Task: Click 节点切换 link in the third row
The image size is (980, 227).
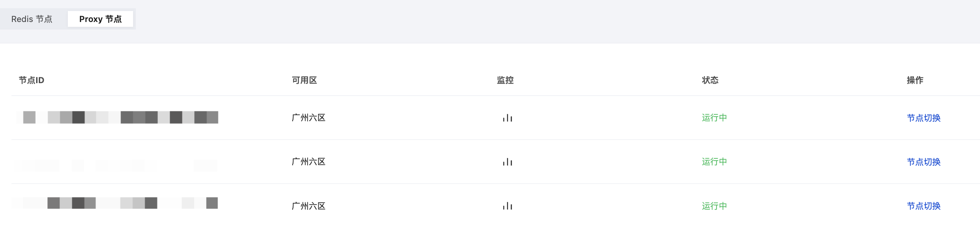Action: click(924, 206)
